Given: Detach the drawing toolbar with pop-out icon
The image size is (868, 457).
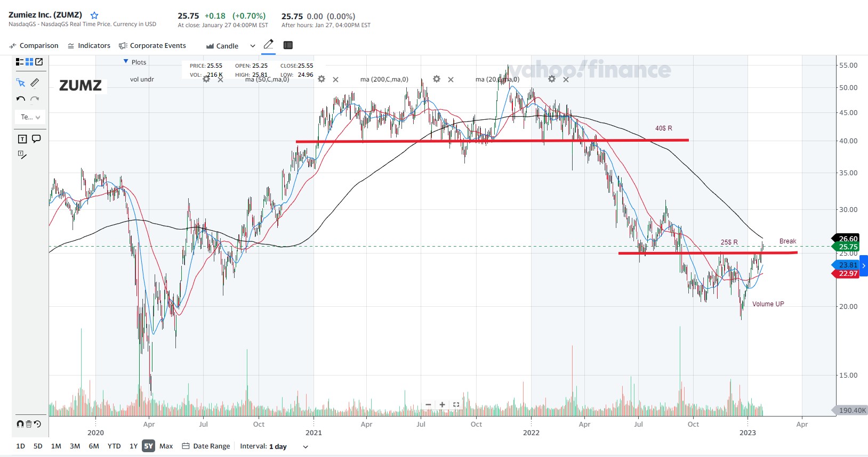Looking at the screenshot, I should 39,62.
